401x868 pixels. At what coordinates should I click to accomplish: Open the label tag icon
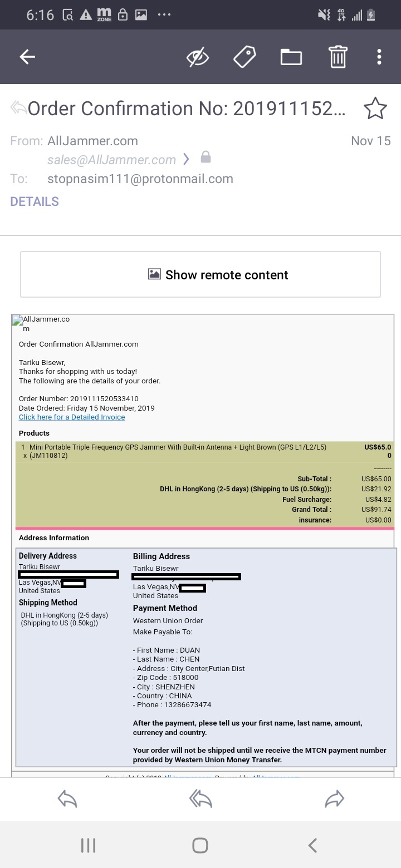pos(244,57)
